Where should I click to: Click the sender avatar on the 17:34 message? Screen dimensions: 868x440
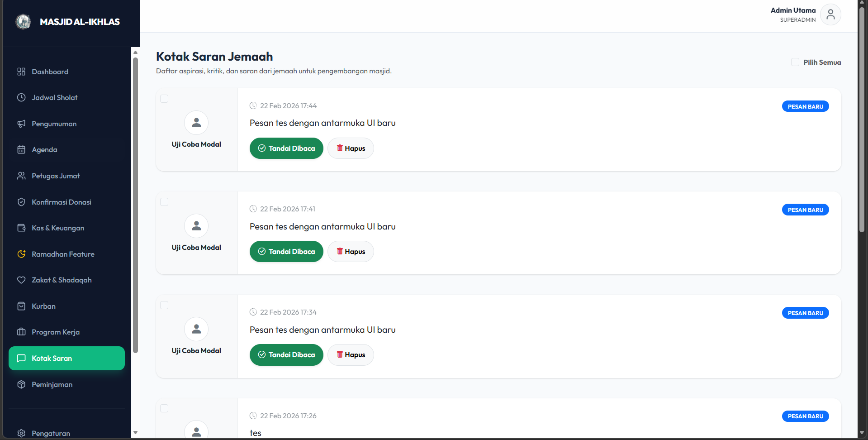pos(196,329)
